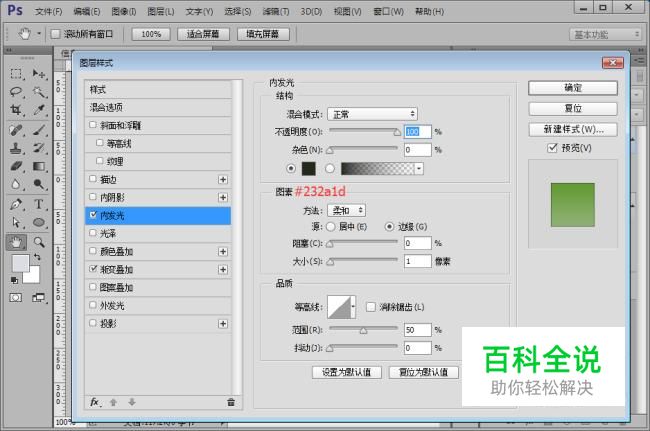The height and width of the screenshot is (431, 650).
Task: Select the History Brush tool
Action: [x=39, y=148]
